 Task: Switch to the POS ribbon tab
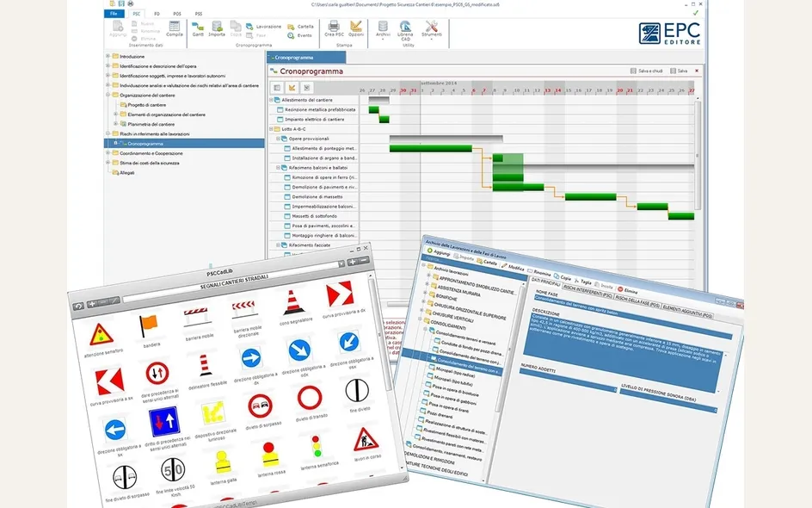(x=177, y=14)
